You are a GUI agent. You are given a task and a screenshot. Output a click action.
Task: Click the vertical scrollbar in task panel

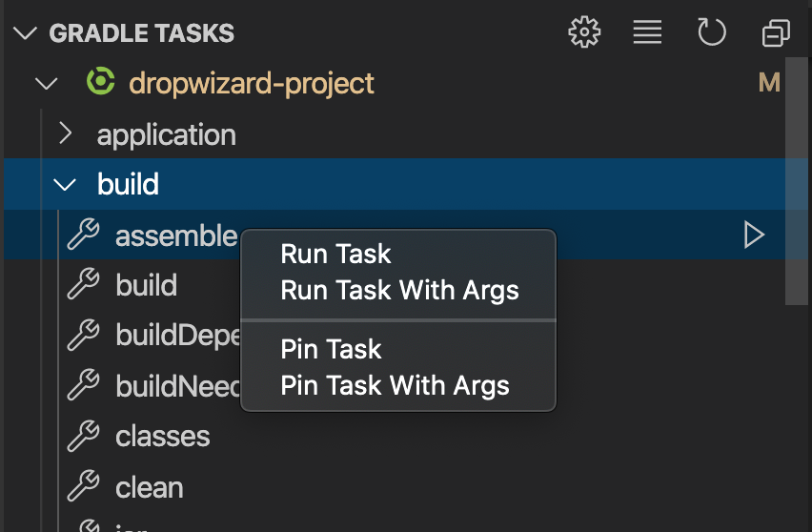[x=796, y=181]
